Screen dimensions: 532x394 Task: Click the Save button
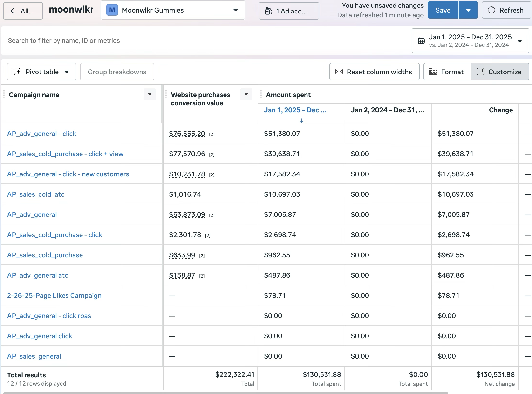pos(443,10)
